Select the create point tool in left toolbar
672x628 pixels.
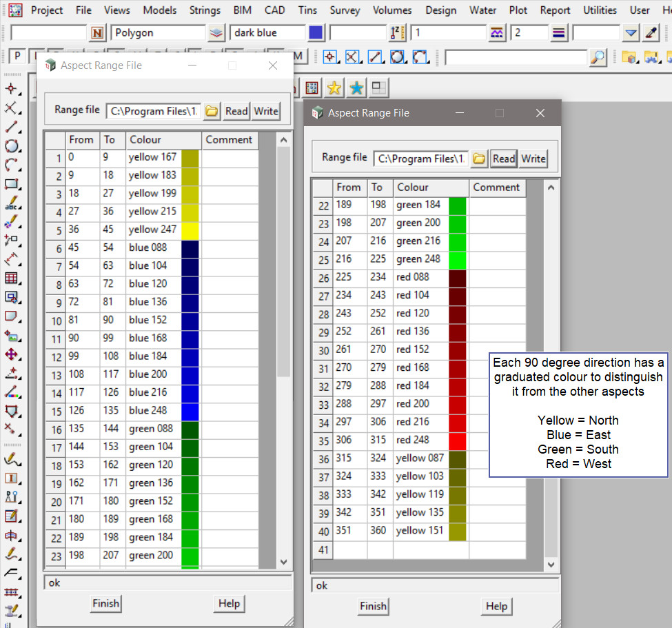pos(11,88)
